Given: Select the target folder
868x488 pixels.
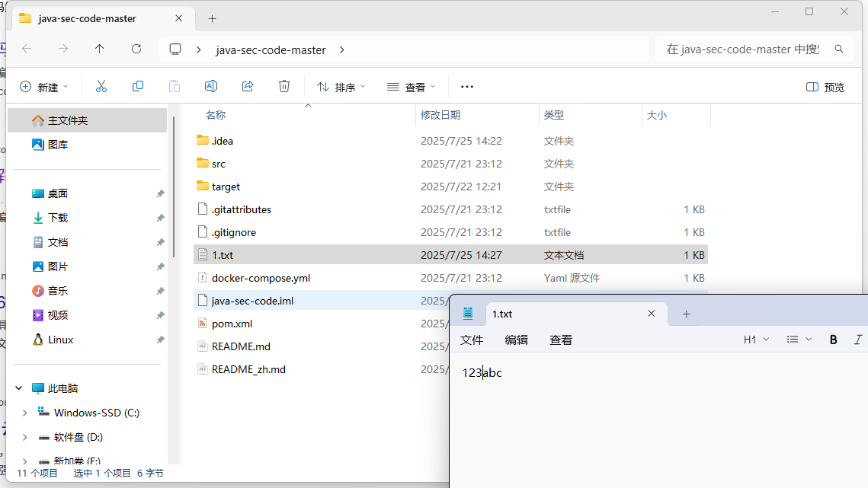Looking at the screenshot, I should click(450, 187).
